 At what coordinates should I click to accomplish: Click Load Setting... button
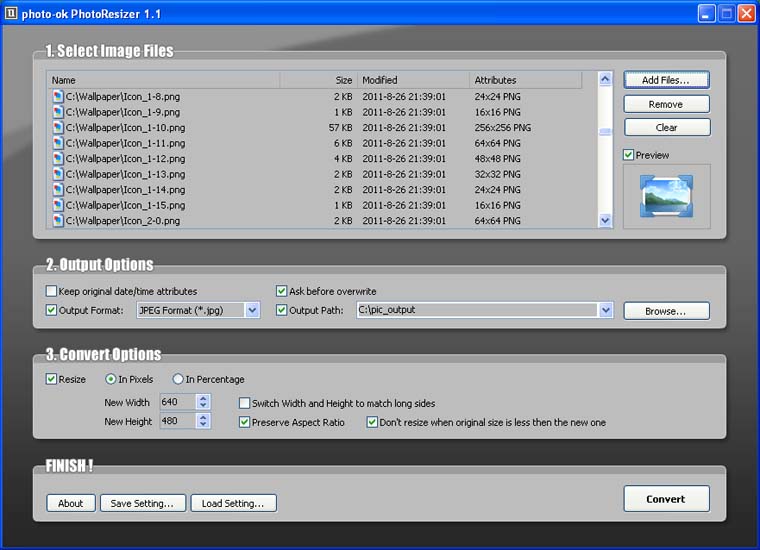pyautogui.click(x=234, y=503)
